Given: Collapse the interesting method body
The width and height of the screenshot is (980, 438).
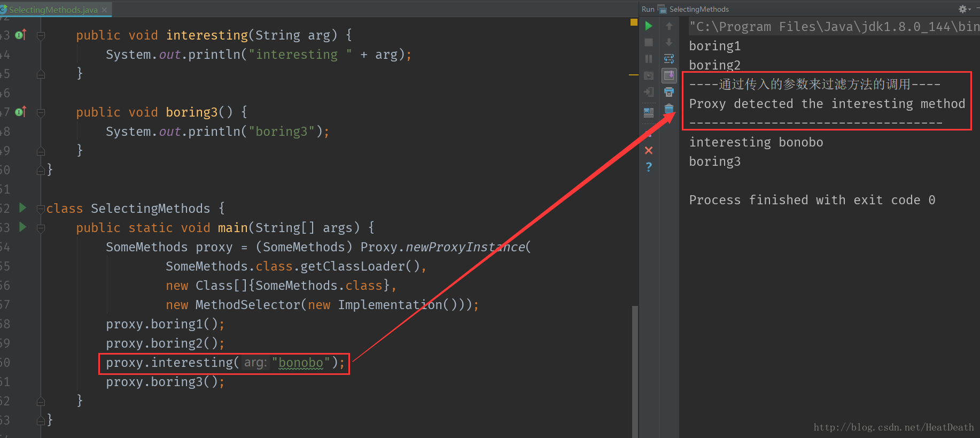Looking at the screenshot, I should tap(41, 35).
